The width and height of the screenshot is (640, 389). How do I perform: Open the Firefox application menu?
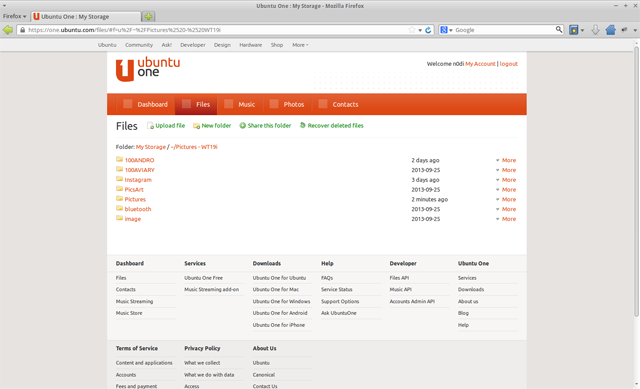tap(14, 16)
